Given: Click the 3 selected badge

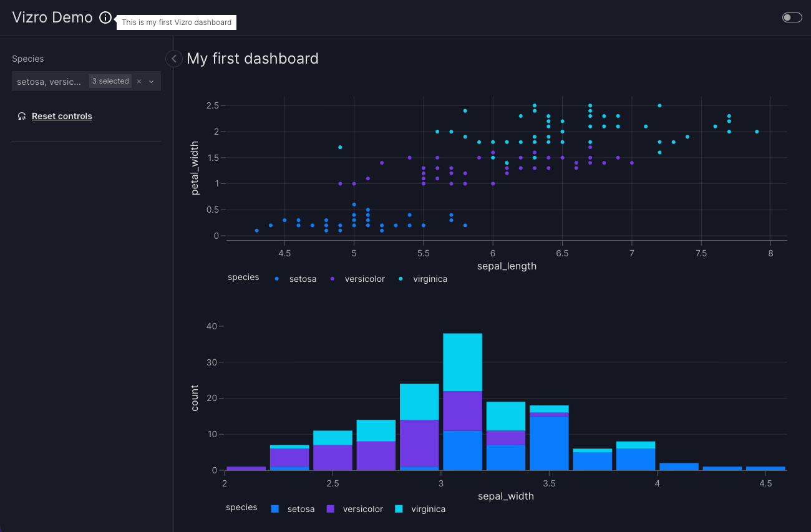Looking at the screenshot, I should pyautogui.click(x=110, y=81).
